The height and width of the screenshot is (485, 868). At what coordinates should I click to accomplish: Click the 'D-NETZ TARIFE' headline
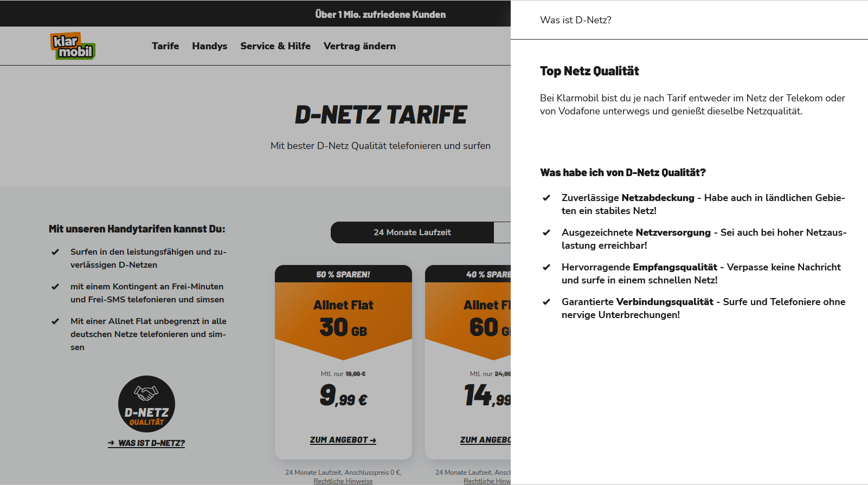tap(381, 115)
